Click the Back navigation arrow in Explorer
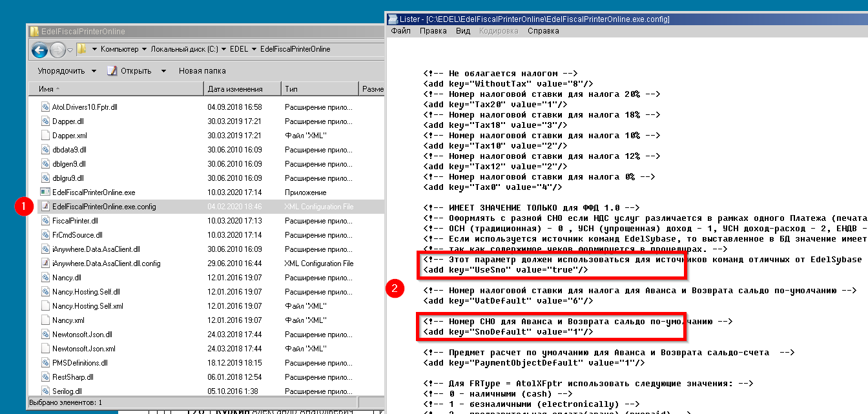868x414 pixels. point(39,50)
